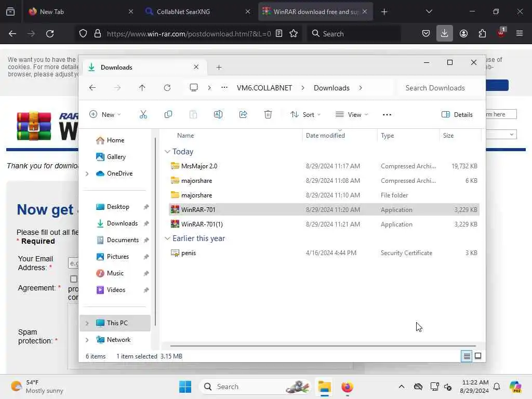Open the See more ellipsis in Explorer toolbar
532x399 pixels.
(387, 115)
